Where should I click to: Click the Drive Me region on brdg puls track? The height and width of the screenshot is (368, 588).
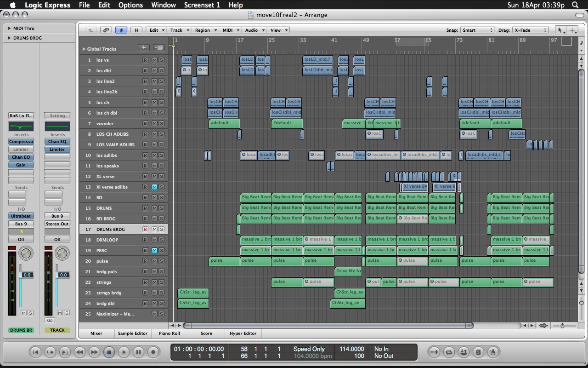[x=349, y=271]
